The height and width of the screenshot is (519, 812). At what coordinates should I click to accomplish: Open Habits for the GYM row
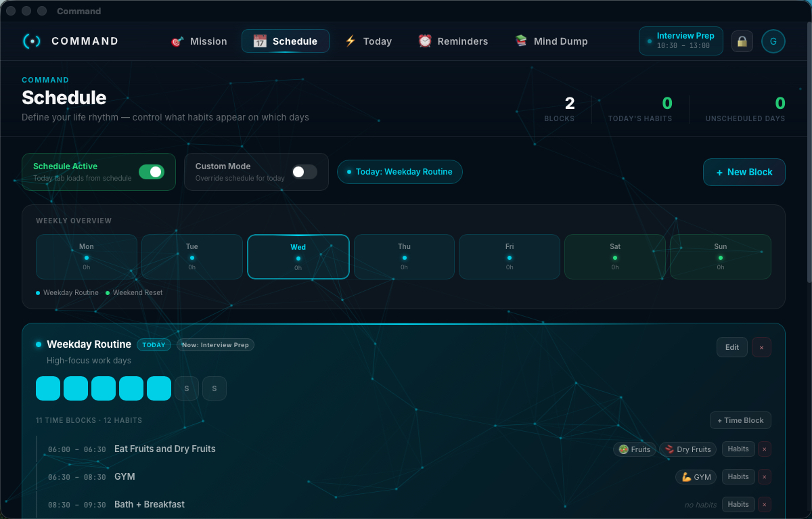click(738, 477)
